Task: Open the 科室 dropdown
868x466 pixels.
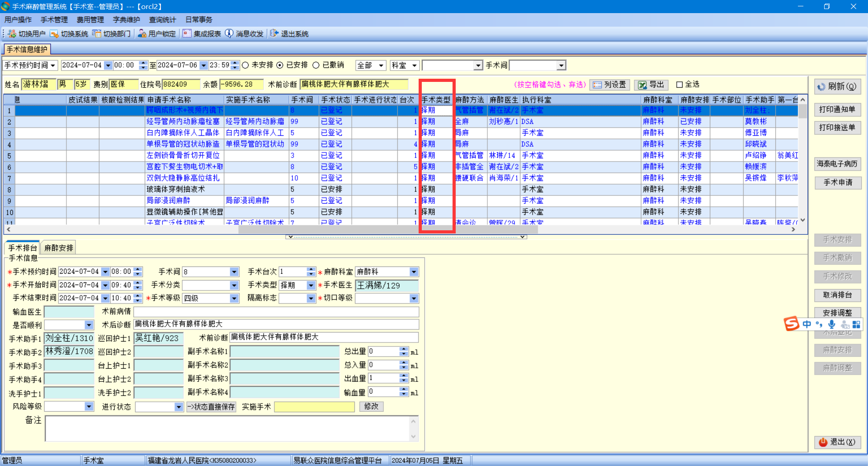Action: pos(415,66)
